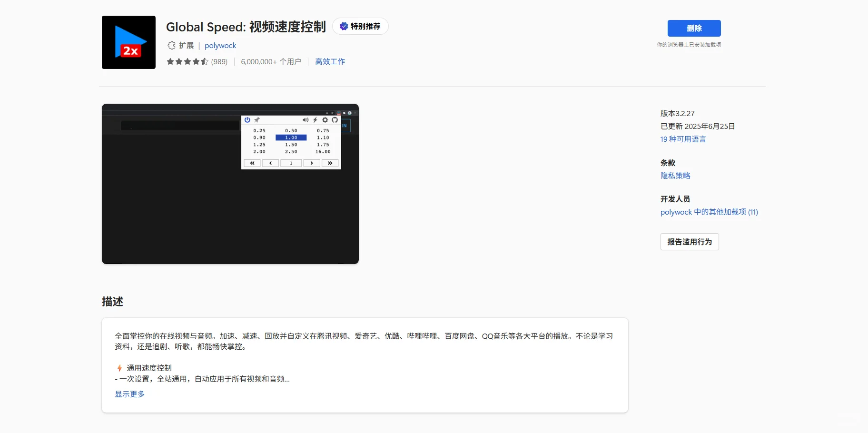Viewport: 868px width, 433px height.
Task: Visit the GitHub page via the GitHub icon
Action: [335, 120]
